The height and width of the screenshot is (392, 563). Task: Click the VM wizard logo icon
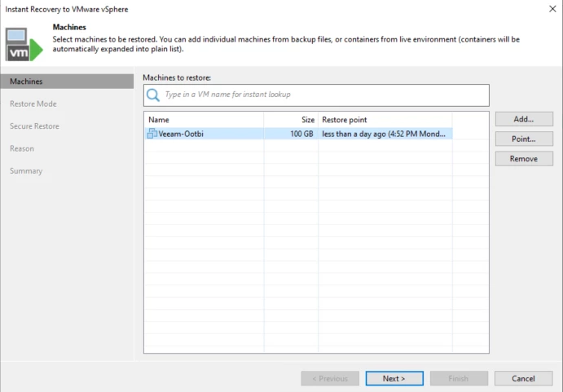[24, 45]
